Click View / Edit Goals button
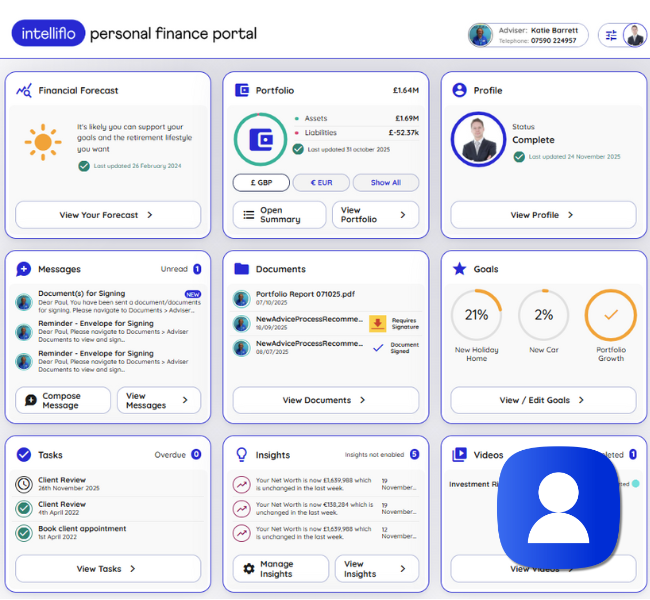 pos(543,400)
